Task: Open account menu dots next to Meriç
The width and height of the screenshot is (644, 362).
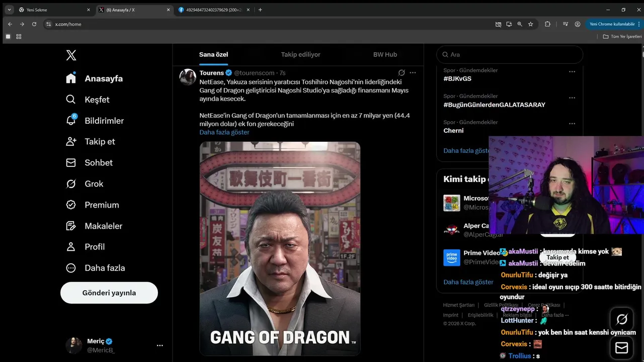Action: (x=160, y=345)
